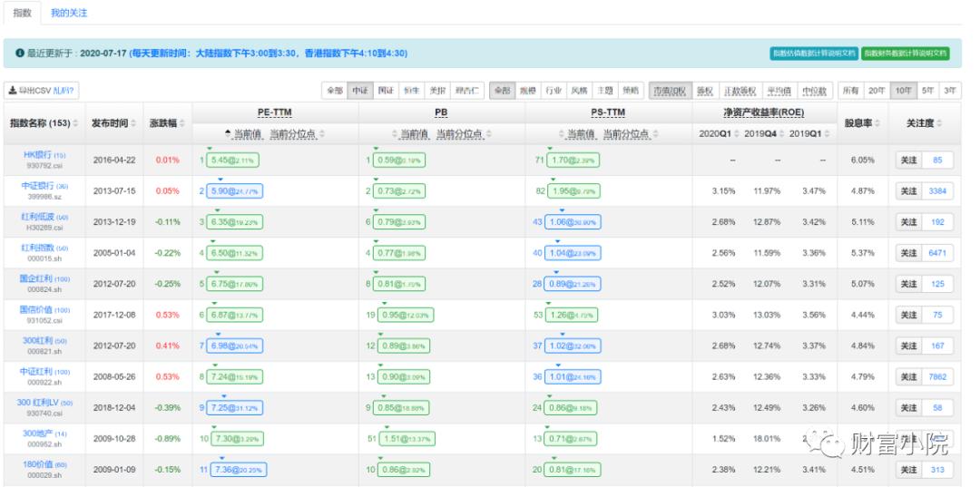The height and width of the screenshot is (487, 980).
Task: Open 指数财务数据计算说明文档 button
Action: (x=905, y=54)
